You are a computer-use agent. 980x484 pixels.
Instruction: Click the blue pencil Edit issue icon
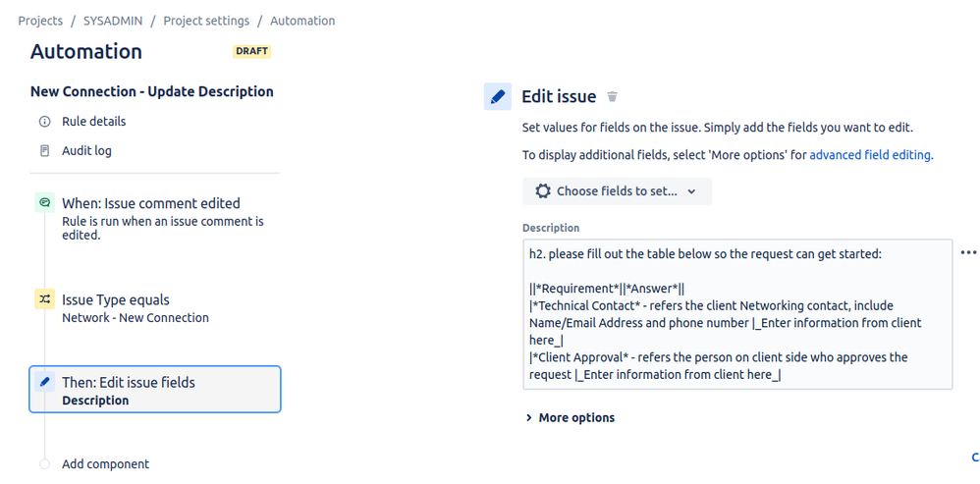coord(498,97)
